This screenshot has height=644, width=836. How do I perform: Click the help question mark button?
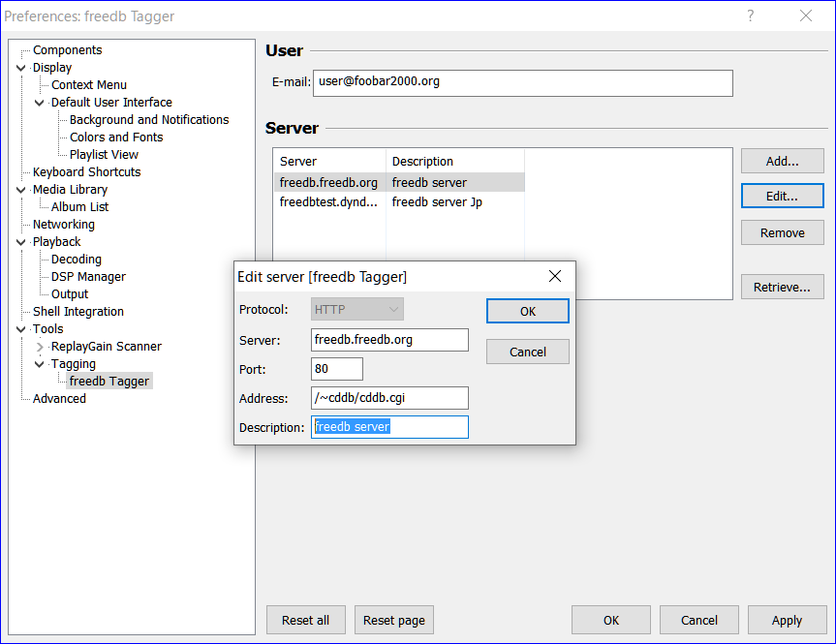click(751, 16)
